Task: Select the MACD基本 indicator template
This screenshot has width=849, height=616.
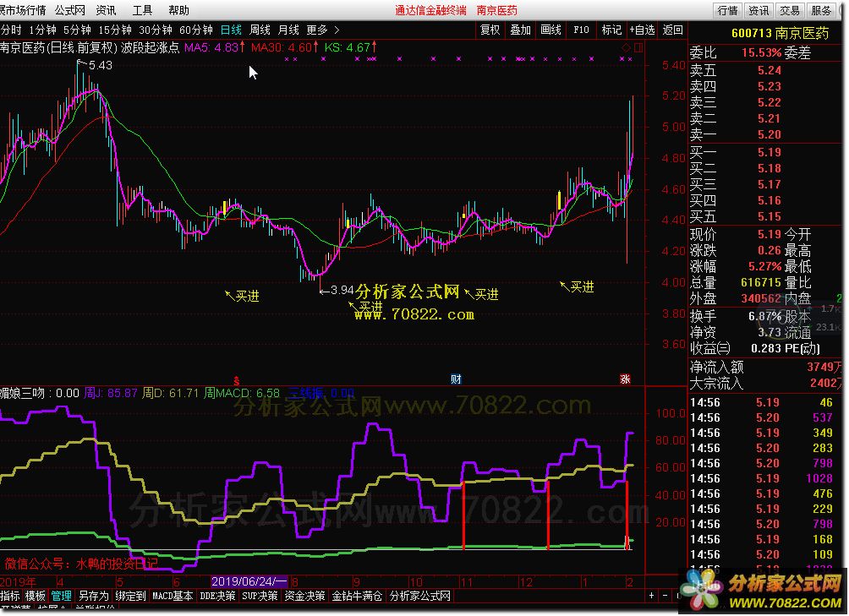Action: click(x=173, y=596)
